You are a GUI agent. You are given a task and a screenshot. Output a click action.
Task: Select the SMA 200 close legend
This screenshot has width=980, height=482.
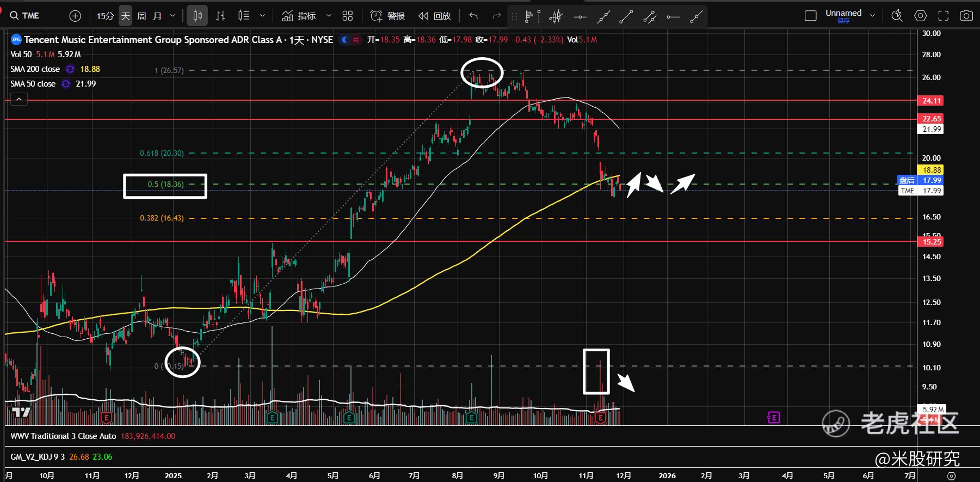click(x=35, y=69)
